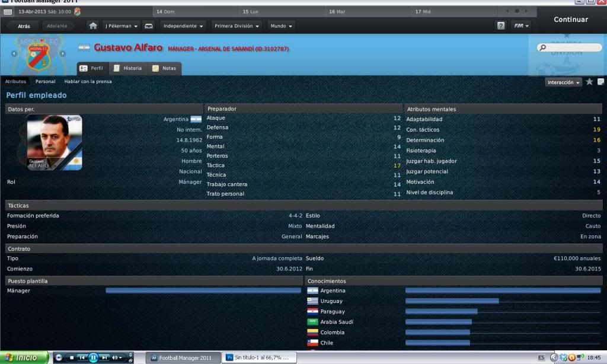Go to the home screen icon
Viewport: 607px width, 364px height.
tap(93, 26)
